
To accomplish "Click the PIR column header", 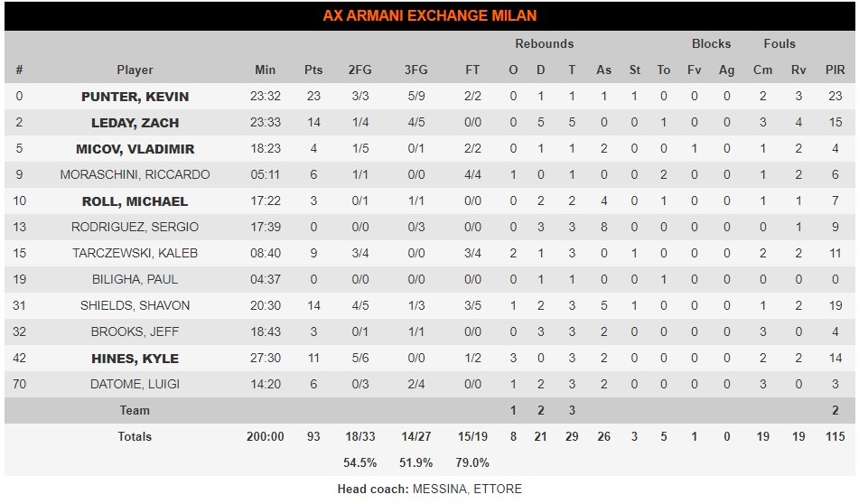I will [835, 70].
